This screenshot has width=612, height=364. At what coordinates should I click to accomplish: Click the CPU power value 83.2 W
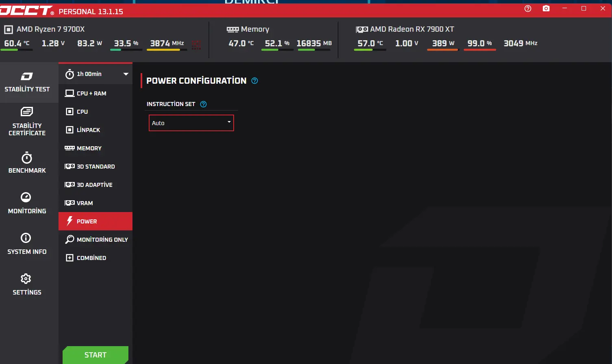tap(90, 43)
